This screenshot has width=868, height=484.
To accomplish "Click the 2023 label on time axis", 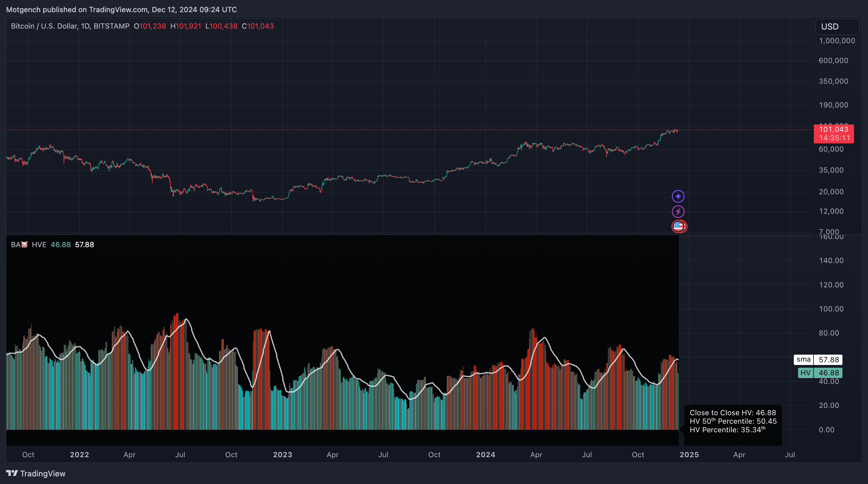I will pos(282,455).
